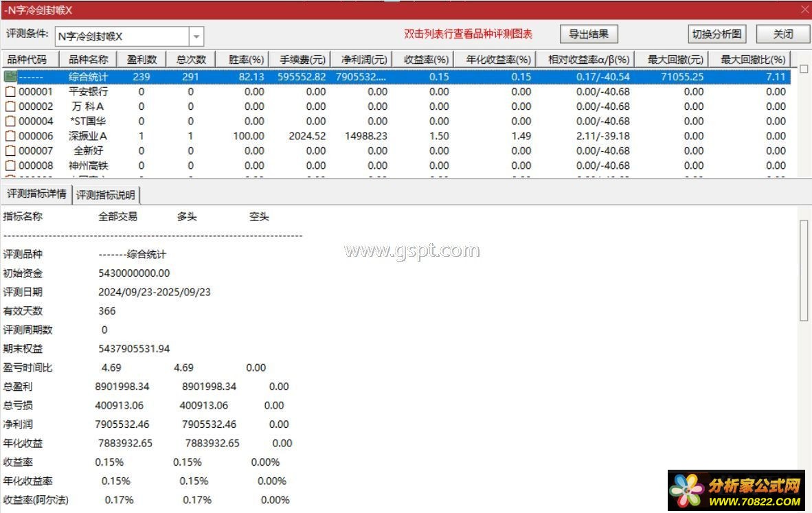This screenshot has height=513, width=812.
Task: Click the green icon of 综合统计 row
Action: pos(10,77)
